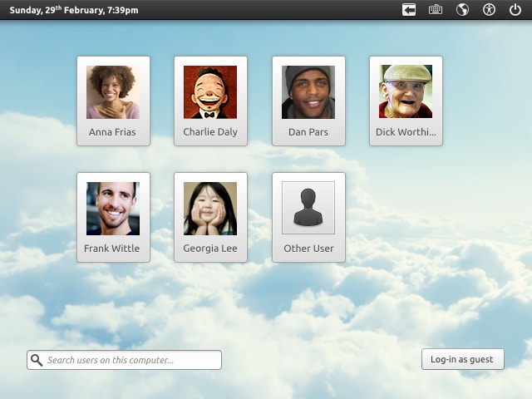Click the magnifying glass search icon
This screenshot has width=532, height=399.
pos(37,360)
